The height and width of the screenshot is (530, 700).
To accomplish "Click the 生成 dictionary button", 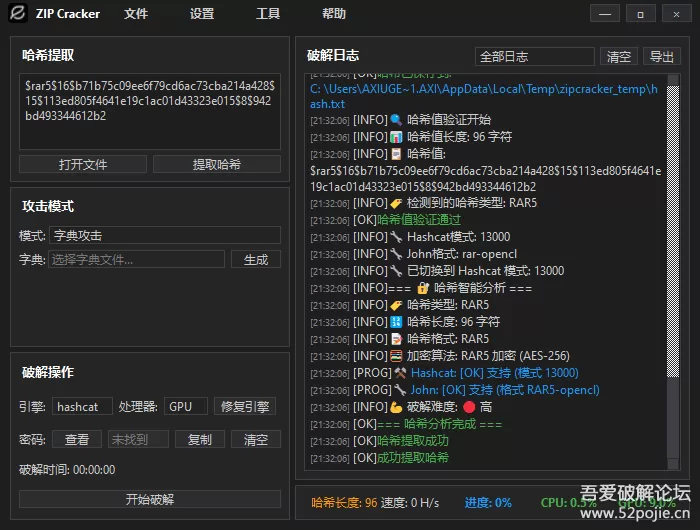I will coord(256,259).
